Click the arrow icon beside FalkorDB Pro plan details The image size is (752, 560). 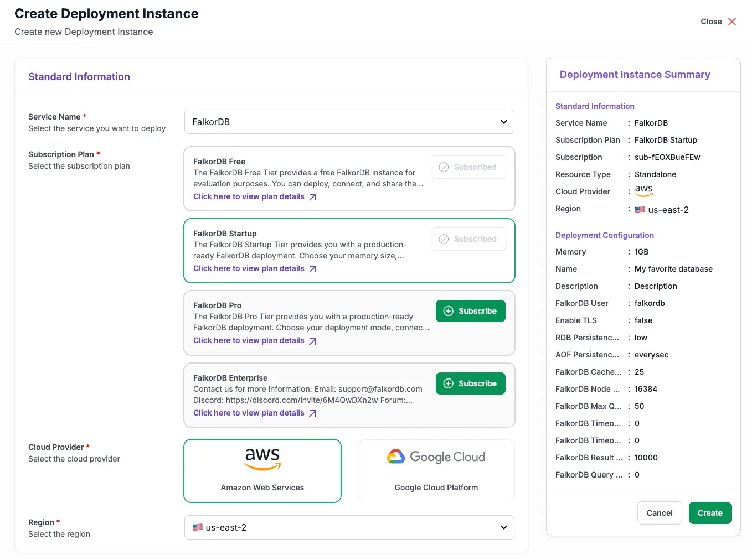(313, 341)
